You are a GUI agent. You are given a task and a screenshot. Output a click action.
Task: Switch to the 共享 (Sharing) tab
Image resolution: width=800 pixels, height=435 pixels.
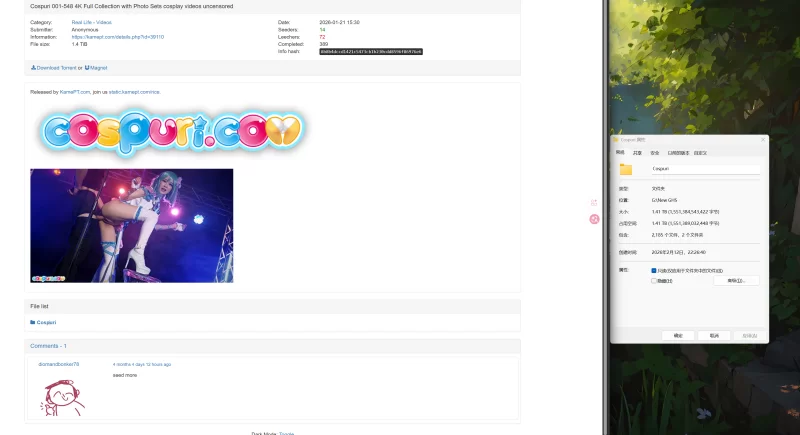637,153
